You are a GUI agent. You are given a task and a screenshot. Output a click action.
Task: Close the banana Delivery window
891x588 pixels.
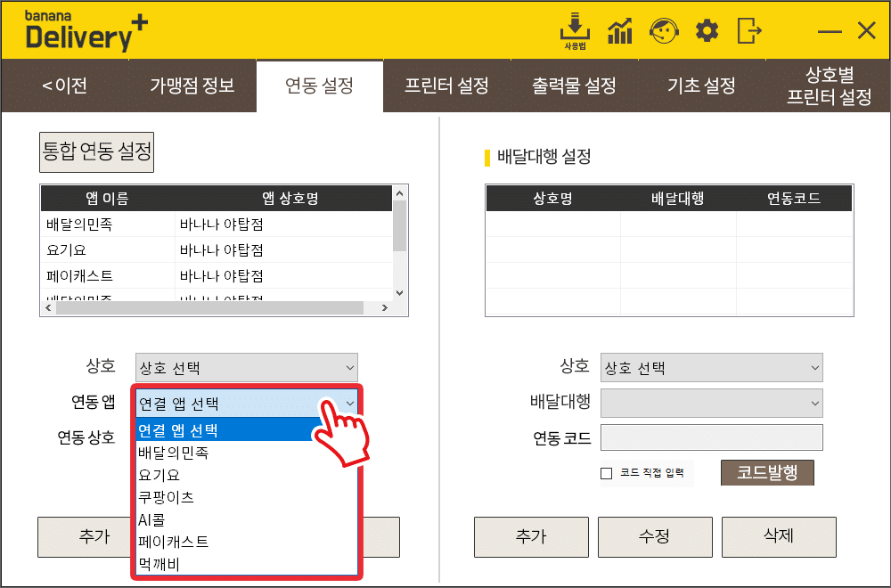pyautogui.click(x=867, y=30)
